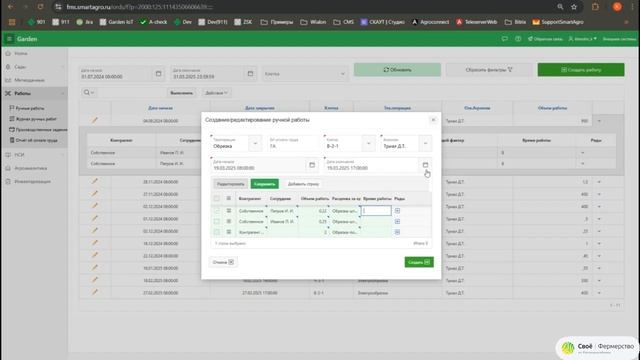This screenshot has width=640, height=360.
Task: Click the plus rows icon in Петров И. И. dialog row
Action: click(x=397, y=211)
